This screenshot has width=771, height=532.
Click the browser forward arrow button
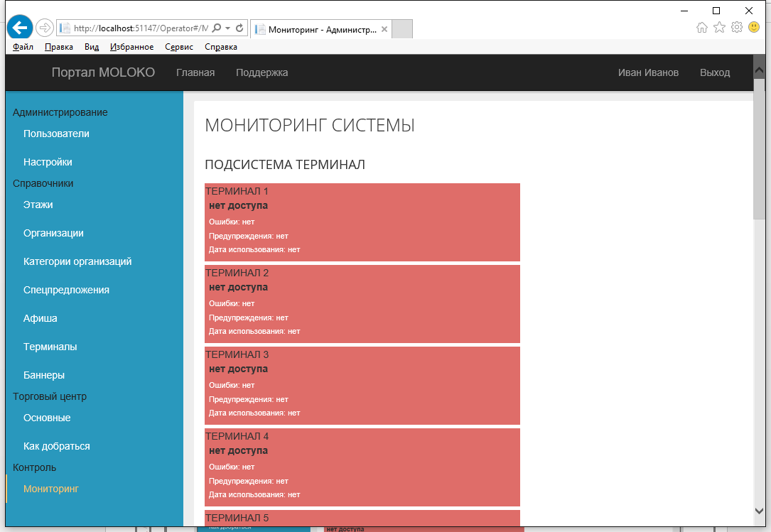point(44,28)
